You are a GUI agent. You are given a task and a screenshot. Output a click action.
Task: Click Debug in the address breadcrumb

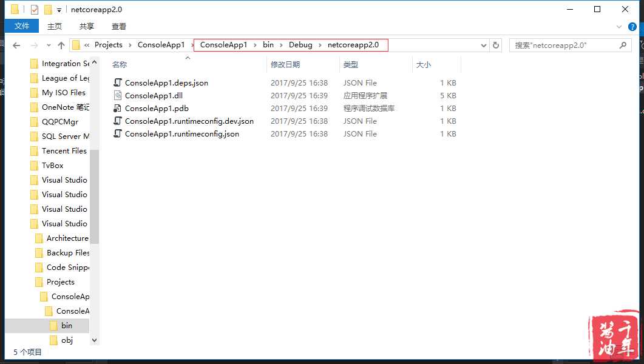pyautogui.click(x=300, y=45)
